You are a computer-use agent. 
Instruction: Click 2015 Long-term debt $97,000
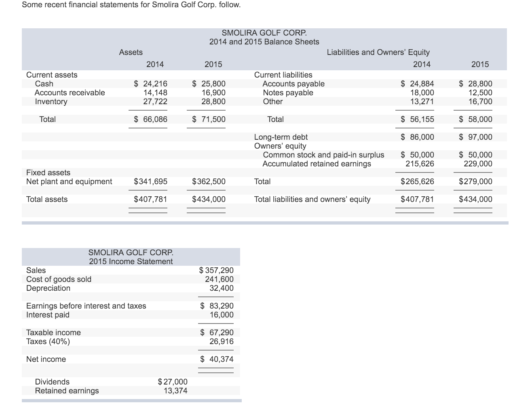(476, 137)
